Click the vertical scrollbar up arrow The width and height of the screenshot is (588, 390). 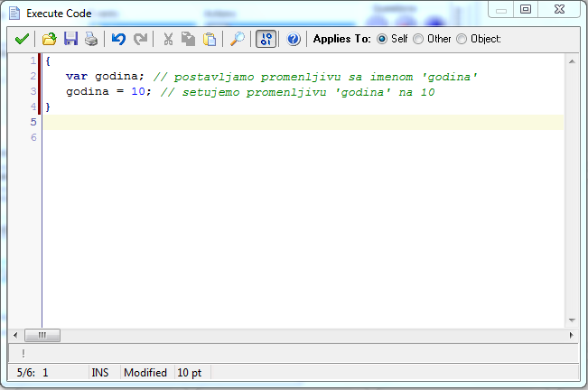click(572, 61)
